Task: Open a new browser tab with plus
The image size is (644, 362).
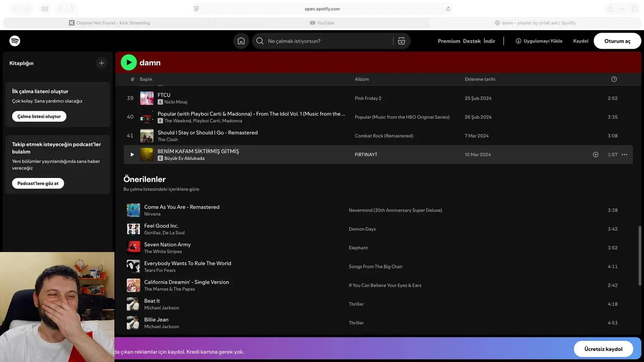Action: coord(622,9)
